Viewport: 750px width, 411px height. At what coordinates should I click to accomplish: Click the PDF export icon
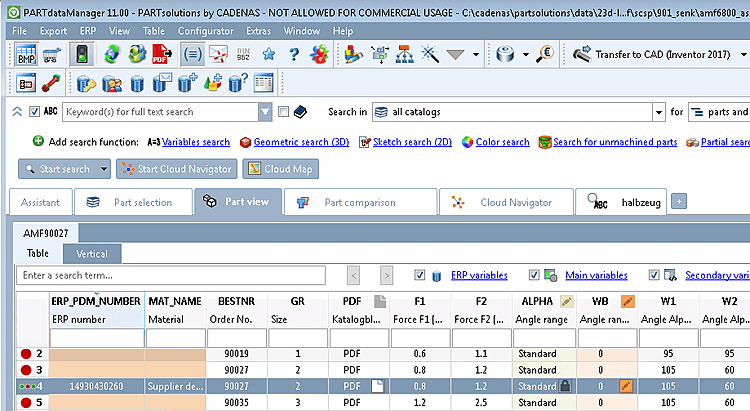[162, 54]
